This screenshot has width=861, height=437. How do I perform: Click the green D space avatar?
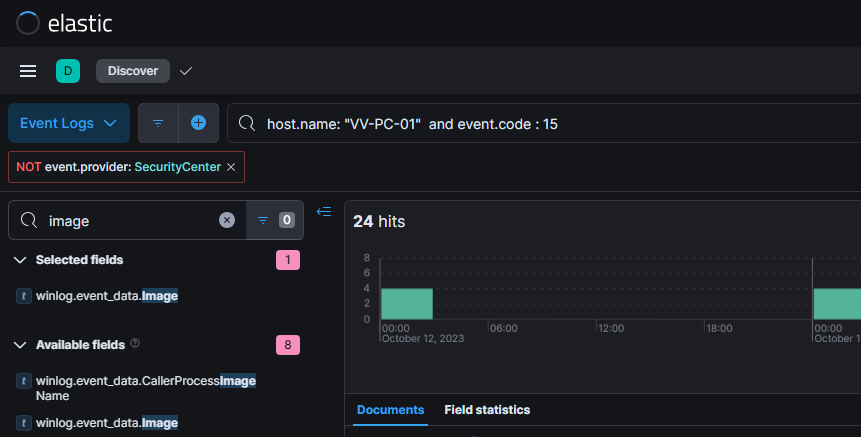pyautogui.click(x=68, y=71)
